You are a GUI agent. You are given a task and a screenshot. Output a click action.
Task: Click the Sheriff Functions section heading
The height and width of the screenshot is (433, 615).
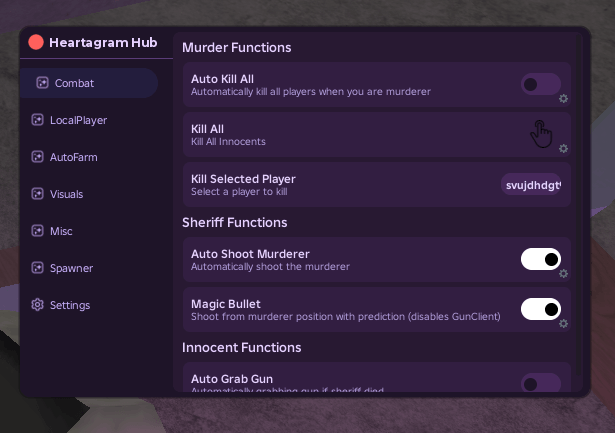[235, 222]
